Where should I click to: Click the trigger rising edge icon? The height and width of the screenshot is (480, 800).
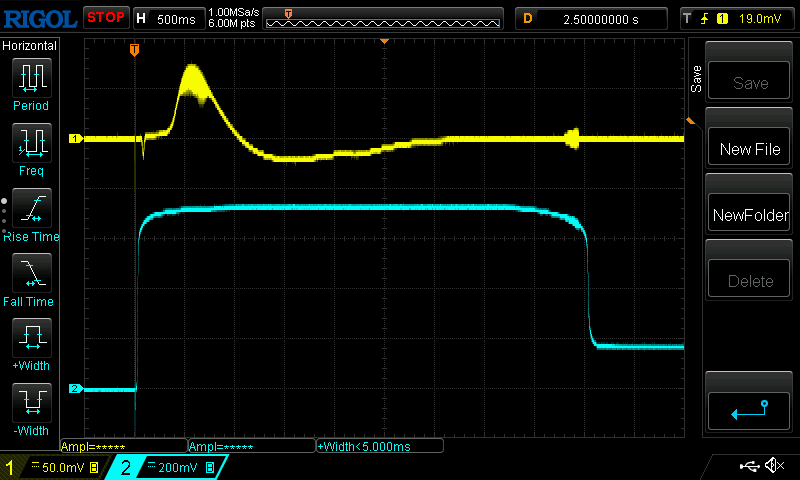(x=705, y=19)
